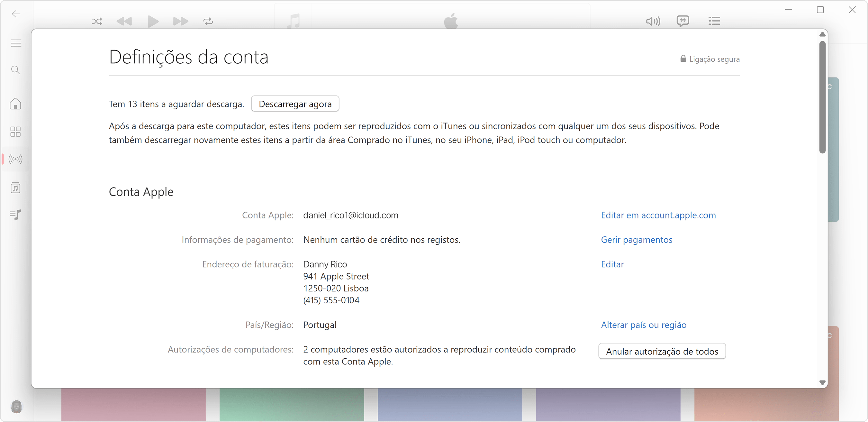The height and width of the screenshot is (422, 868).
Task: Open playlists sidebar icon
Action: (15, 215)
